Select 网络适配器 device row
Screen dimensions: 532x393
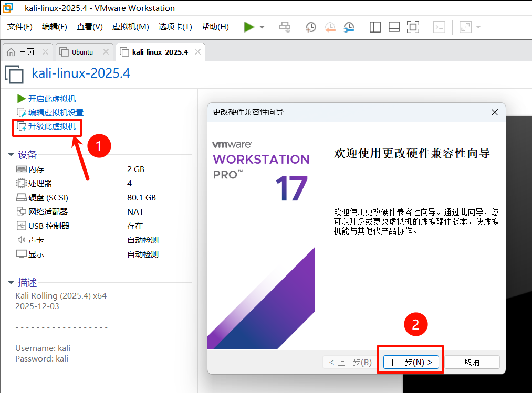click(x=48, y=212)
